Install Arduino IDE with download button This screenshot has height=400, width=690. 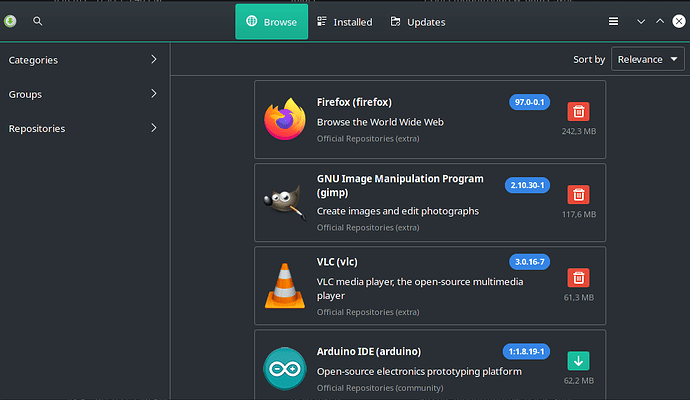click(x=578, y=361)
